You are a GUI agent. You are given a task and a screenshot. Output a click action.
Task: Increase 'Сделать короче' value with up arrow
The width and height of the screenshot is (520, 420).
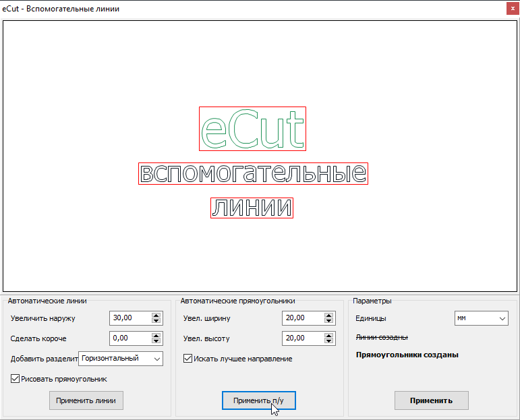click(156, 336)
